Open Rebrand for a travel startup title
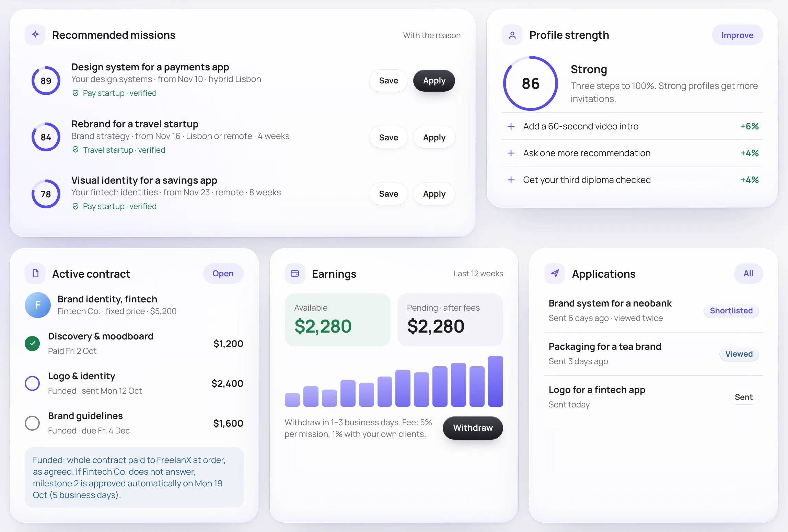This screenshot has width=788, height=532. click(x=135, y=124)
